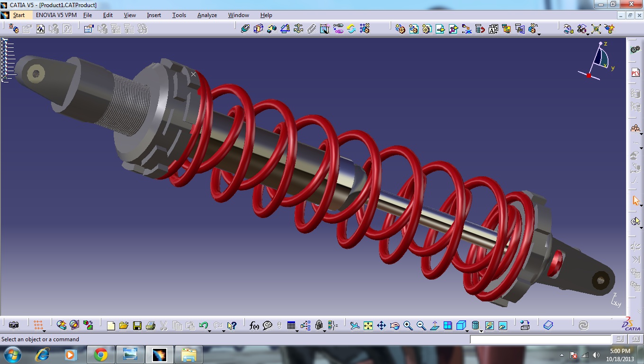Select the Rotate view tool

tap(394, 326)
